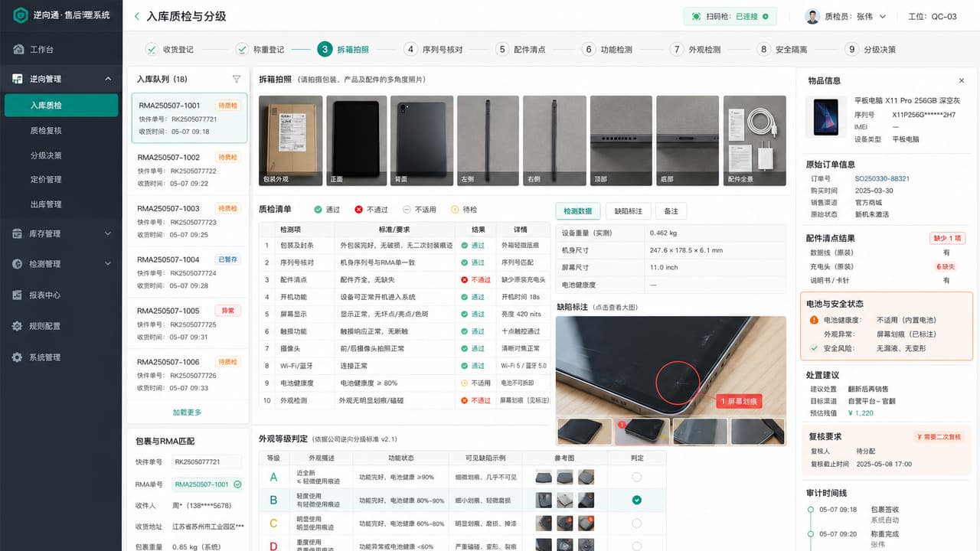Select grade D radio button

pos(636,546)
